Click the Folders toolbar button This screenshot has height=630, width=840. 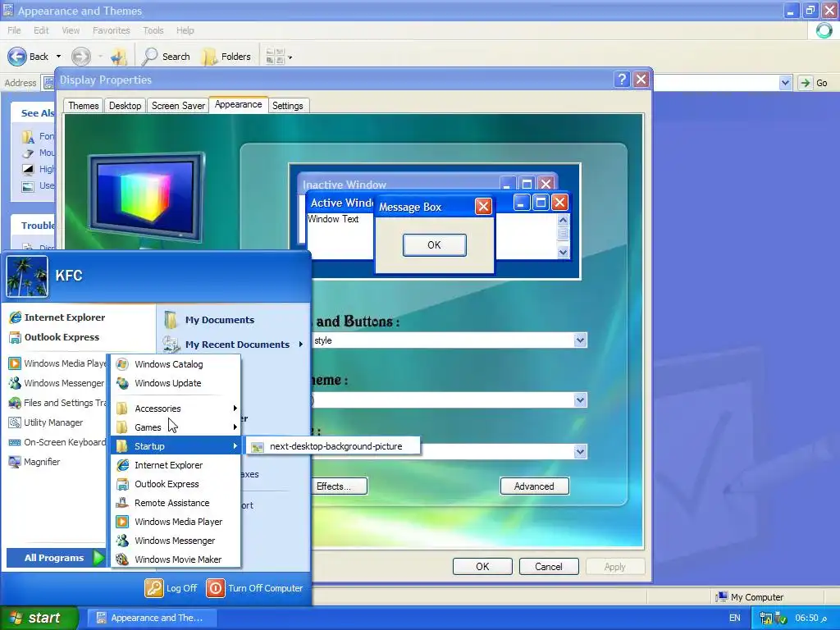[x=226, y=57]
